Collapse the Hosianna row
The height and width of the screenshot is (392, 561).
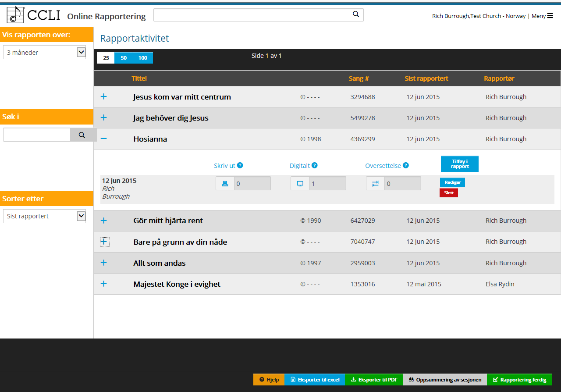click(x=104, y=139)
